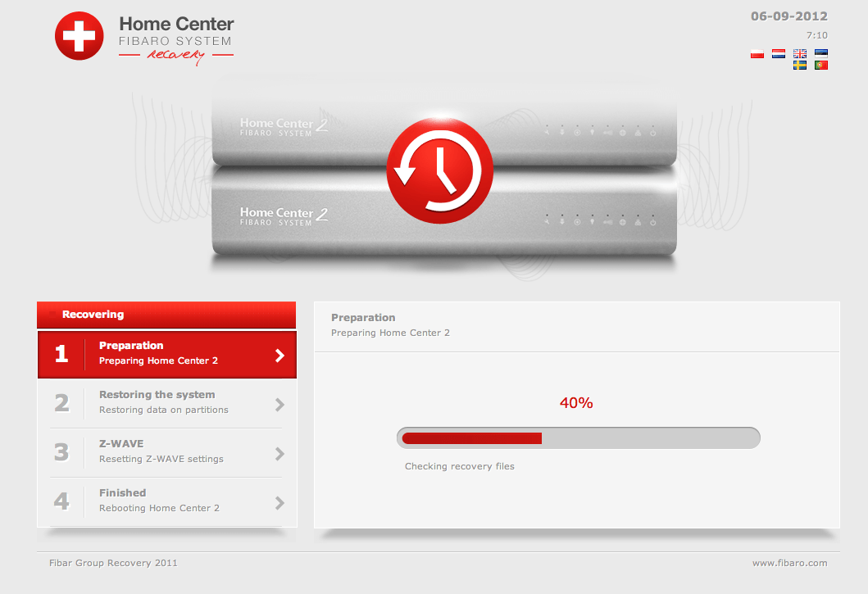Viewport: 868px width, 594px height.
Task: Expand the Preparation step chevron
Action: click(x=280, y=356)
